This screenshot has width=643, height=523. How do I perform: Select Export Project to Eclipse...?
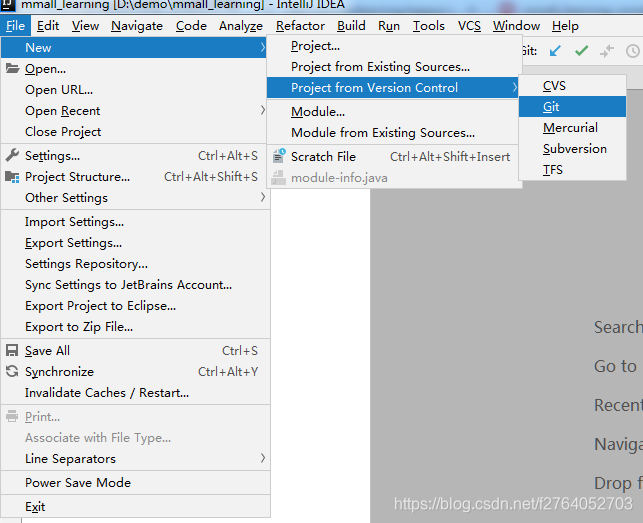pyautogui.click(x=135, y=306)
